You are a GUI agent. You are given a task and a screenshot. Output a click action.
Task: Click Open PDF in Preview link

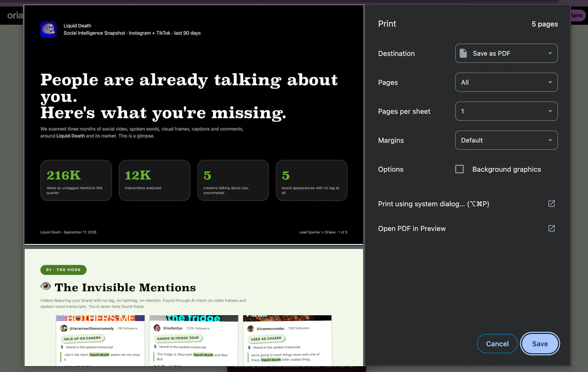(x=412, y=228)
